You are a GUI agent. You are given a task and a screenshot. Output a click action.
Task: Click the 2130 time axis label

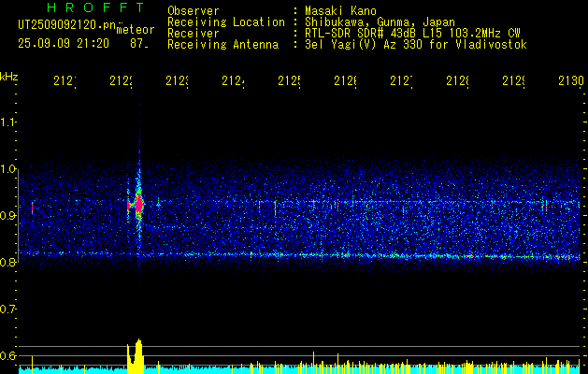(571, 80)
